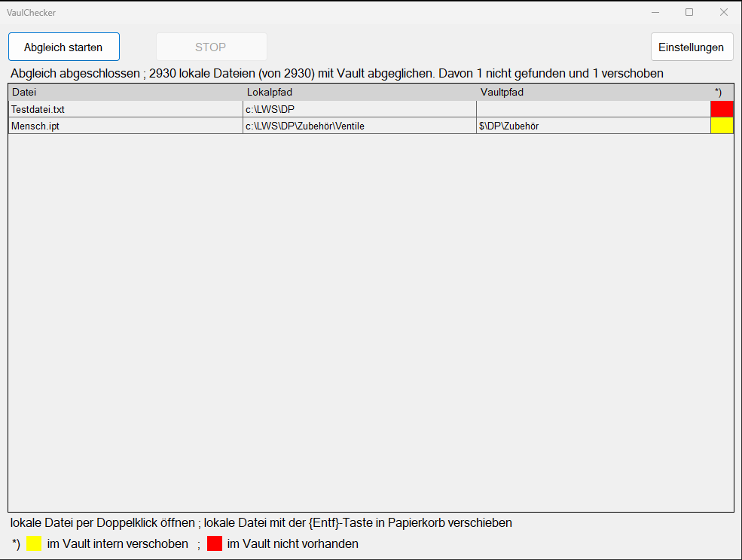Maximize the VaulChecker window

tap(689, 12)
